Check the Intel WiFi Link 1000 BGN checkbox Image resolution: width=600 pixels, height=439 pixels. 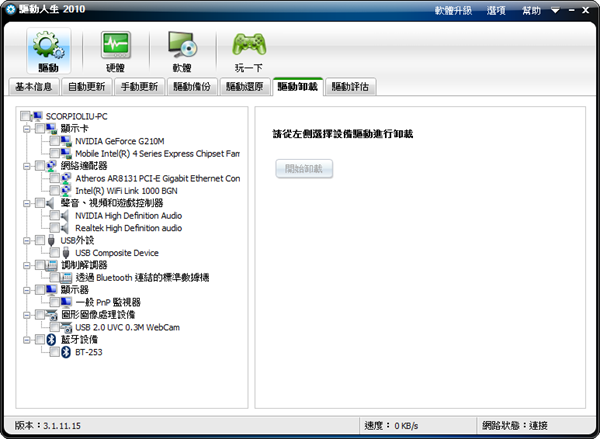(54, 191)
